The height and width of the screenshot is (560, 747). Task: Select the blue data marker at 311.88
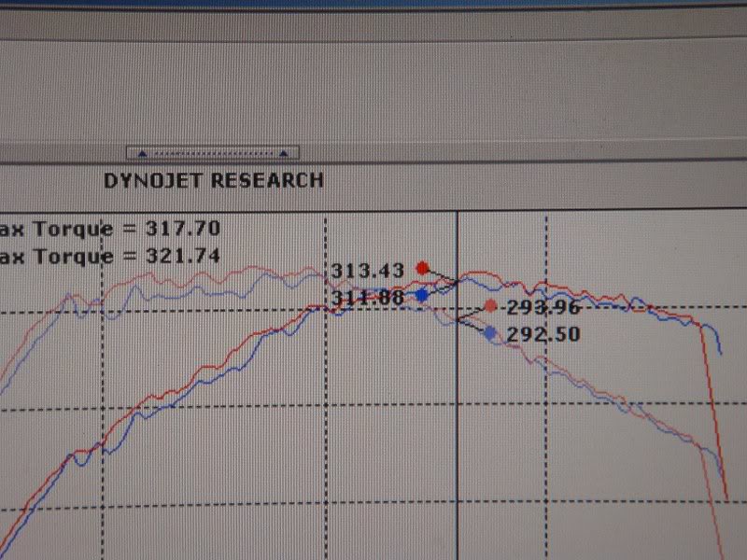pos(422,295)
